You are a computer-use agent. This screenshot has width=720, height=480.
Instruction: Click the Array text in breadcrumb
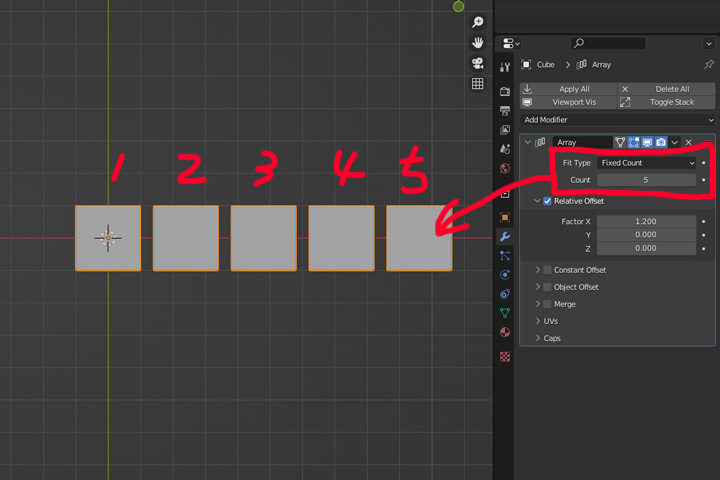click(601, 65)
